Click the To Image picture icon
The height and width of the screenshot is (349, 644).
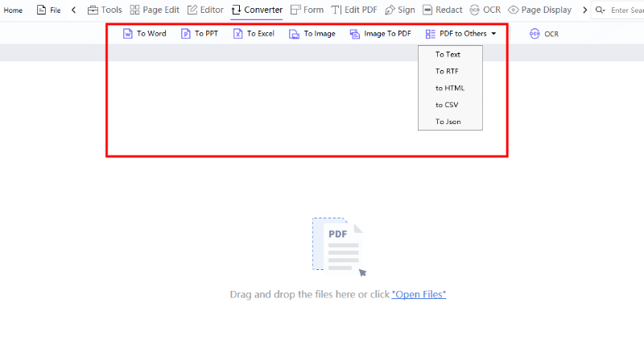(x=294, y=34)
